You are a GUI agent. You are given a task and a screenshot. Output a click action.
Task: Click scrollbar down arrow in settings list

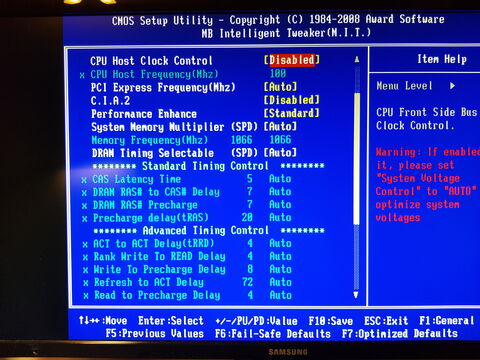pyautogui.click(x=356, y=295)
